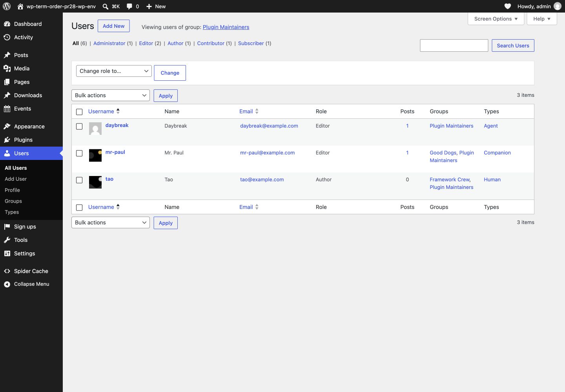Open the top Bulk actions dropdown

pyautogui.click(x=111, y=95)
